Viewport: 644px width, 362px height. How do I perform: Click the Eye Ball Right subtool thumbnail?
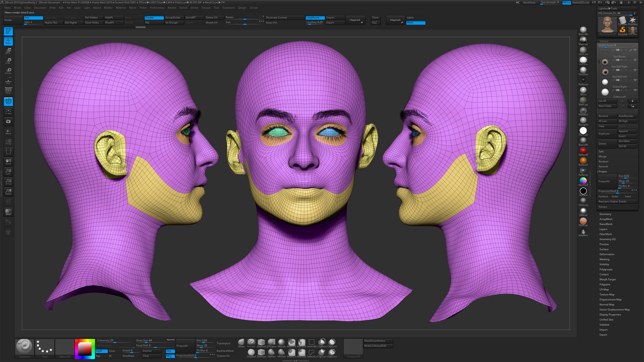tap(605, 72)
